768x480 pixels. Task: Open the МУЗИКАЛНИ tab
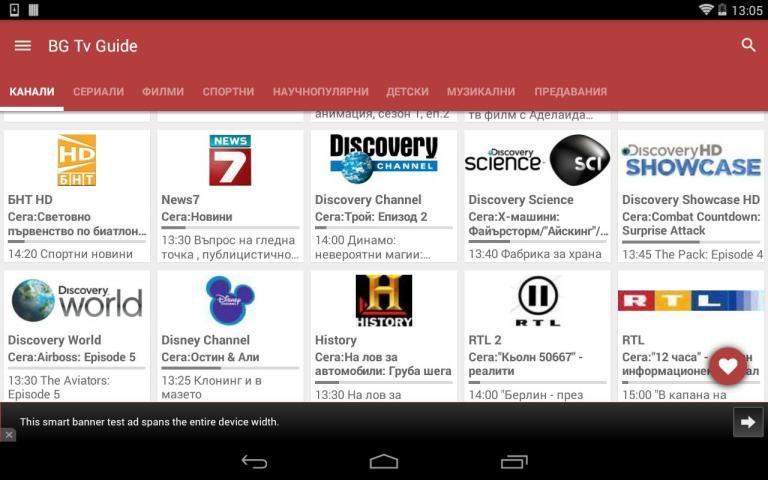[481, 92]
